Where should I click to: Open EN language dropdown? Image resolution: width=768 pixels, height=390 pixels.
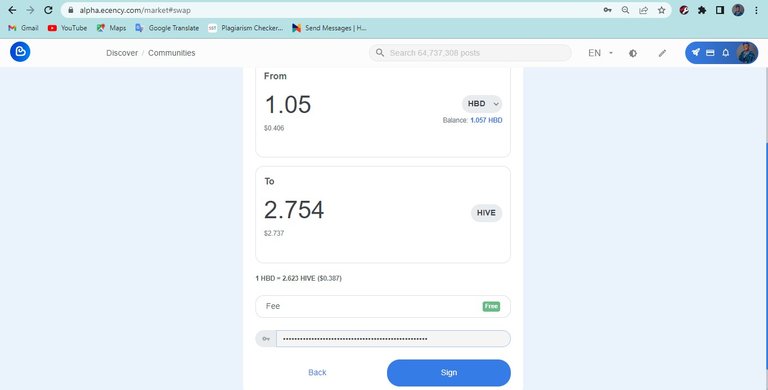point(600,53)
